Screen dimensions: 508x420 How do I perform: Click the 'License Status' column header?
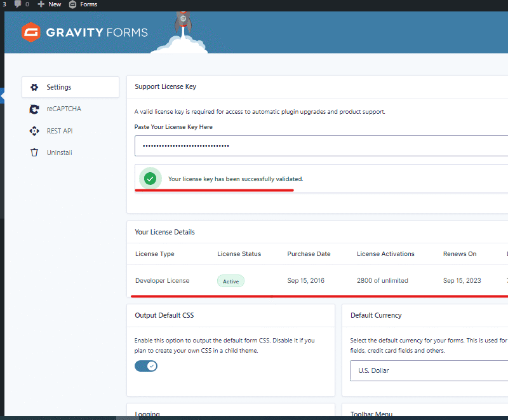(x=239, y=254)
